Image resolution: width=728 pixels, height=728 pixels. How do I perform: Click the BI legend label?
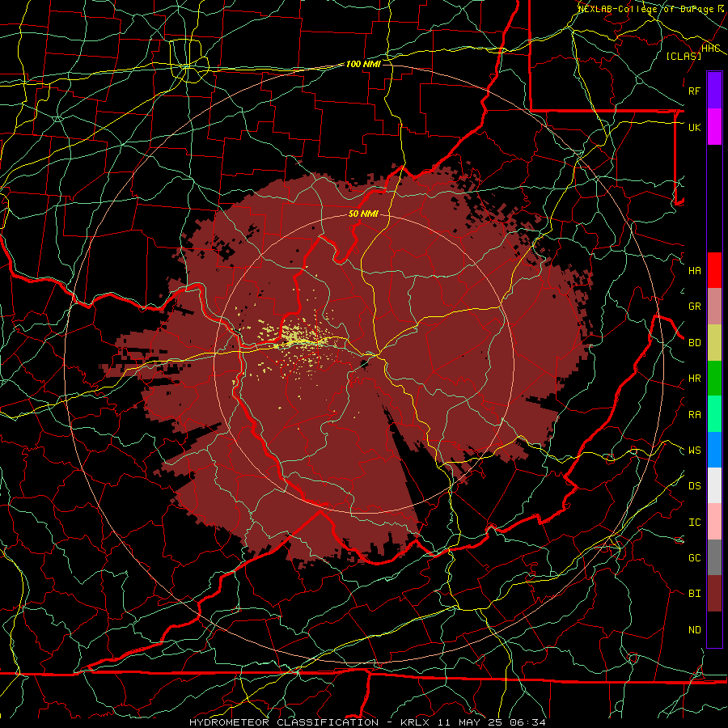coord(695,594)
